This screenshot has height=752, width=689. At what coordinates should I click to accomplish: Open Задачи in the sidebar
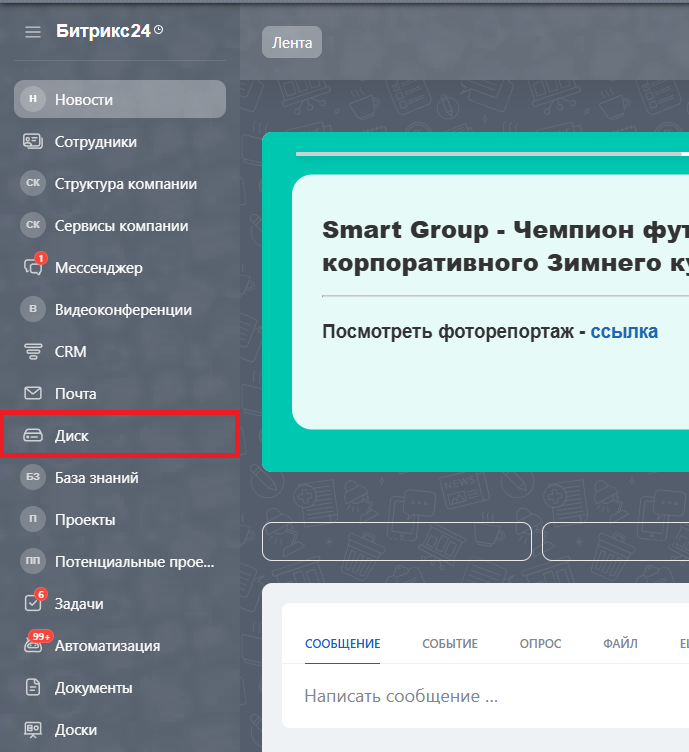[x=120, y=603]
